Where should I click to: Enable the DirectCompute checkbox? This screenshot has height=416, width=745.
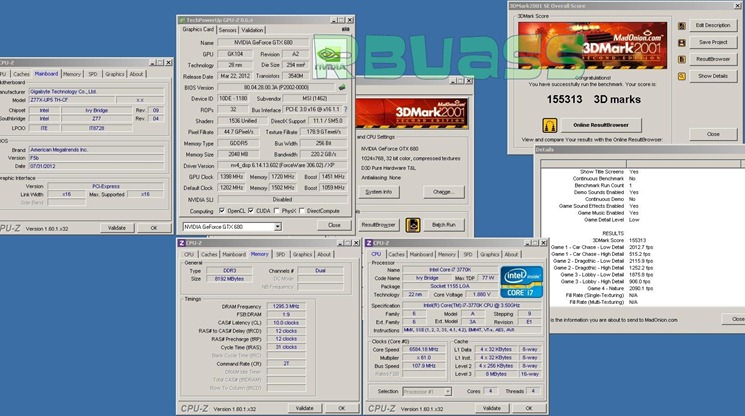pyautogui.click(x=301, y=210)
